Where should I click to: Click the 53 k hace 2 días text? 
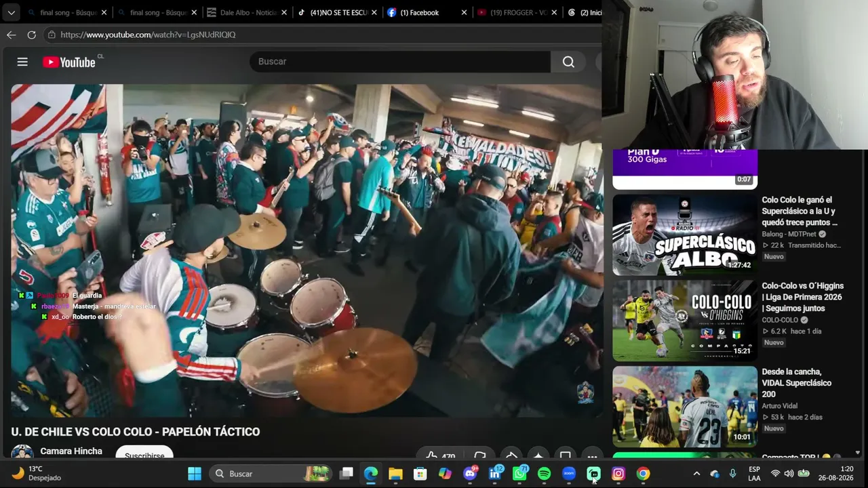(x=792, y=418)
